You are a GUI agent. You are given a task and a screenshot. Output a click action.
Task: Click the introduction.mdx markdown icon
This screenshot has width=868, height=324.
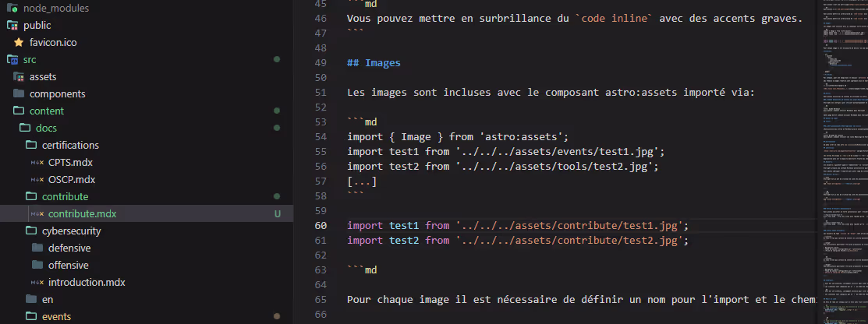point(37,283)
